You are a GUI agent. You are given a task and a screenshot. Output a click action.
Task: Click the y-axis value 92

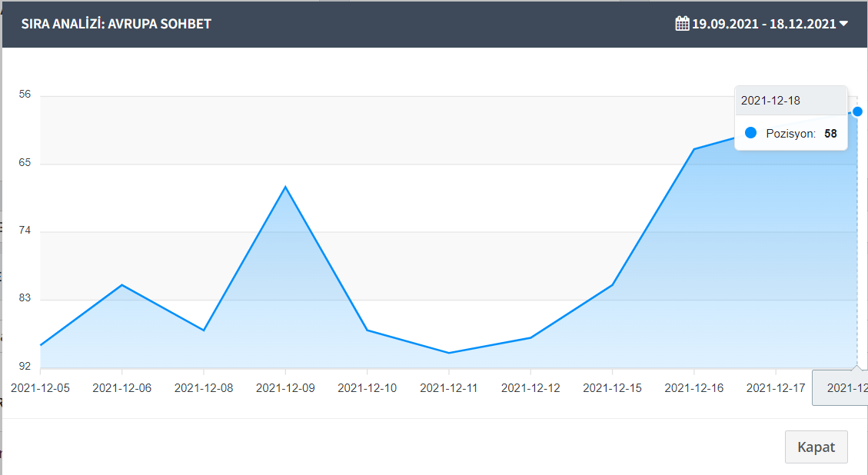coord(25,366)
